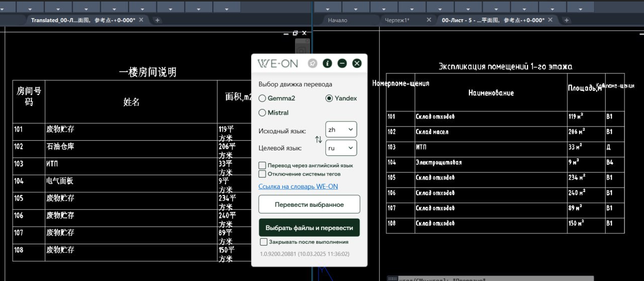Add new tab beside 00-Лист - 5 tab

click(x=566, y=20)
